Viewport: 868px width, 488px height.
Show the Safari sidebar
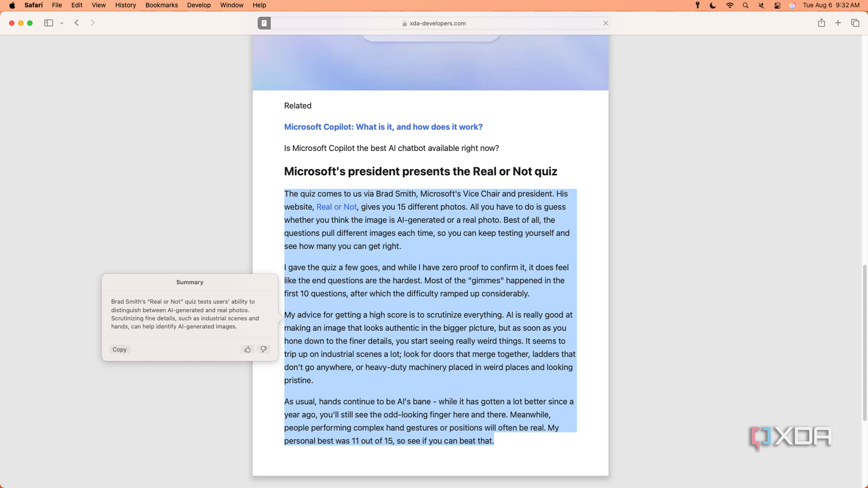49,23
